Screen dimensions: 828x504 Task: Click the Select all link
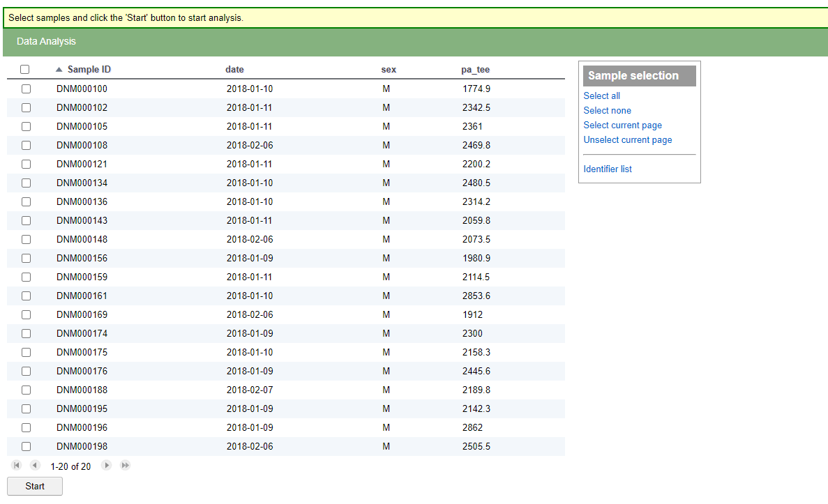601,96
